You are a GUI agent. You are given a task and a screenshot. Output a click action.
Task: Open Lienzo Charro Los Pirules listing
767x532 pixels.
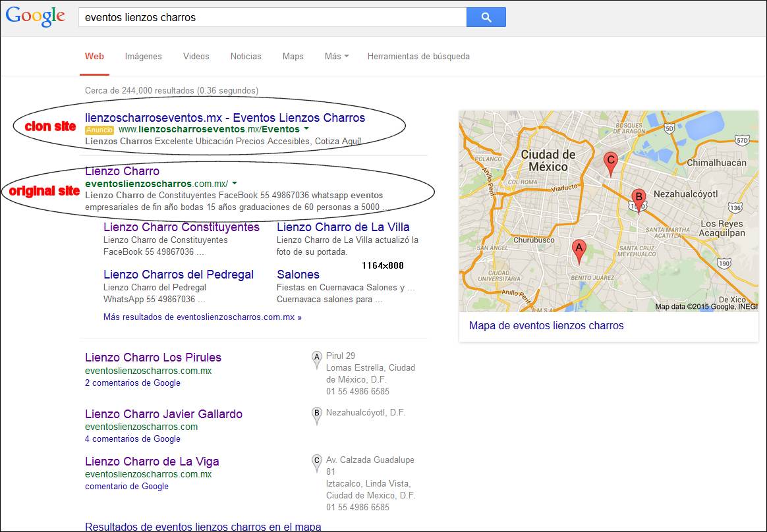click(x=153, y=358)
